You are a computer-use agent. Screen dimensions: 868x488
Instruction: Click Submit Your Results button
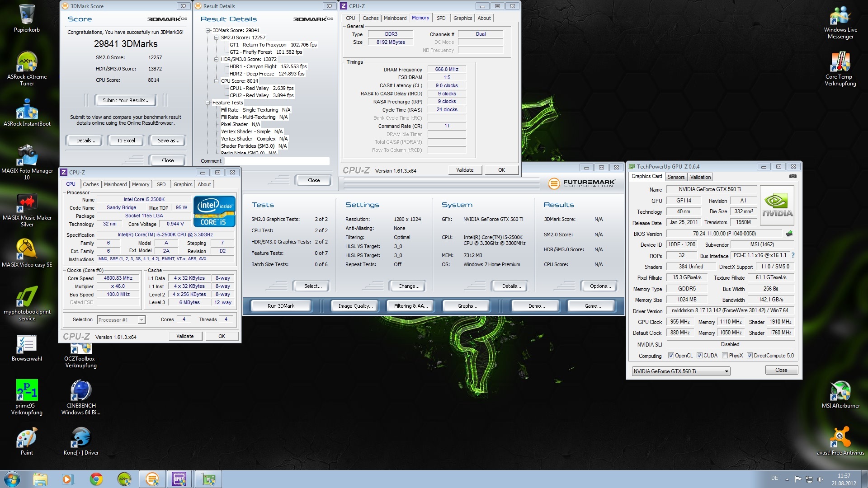125,100
